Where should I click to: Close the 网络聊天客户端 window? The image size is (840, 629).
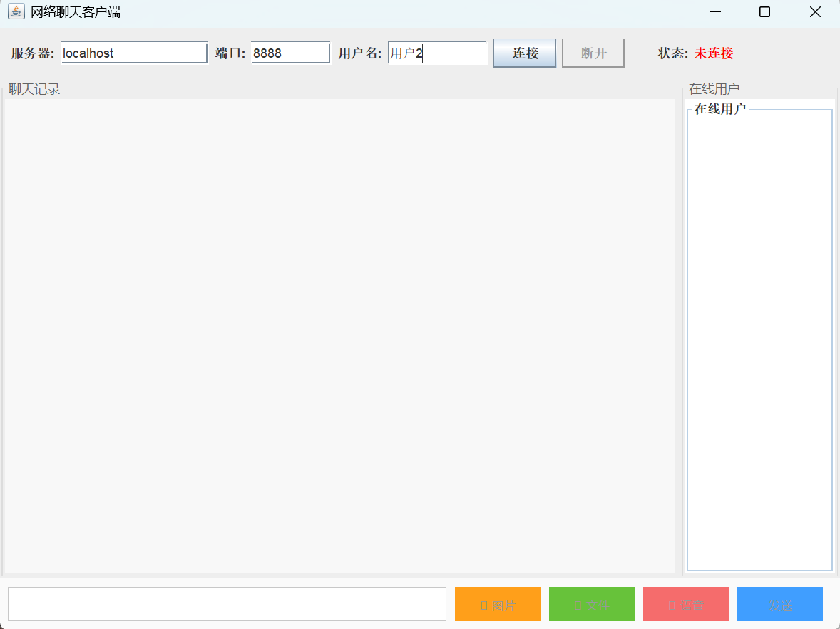pos(815,12)
